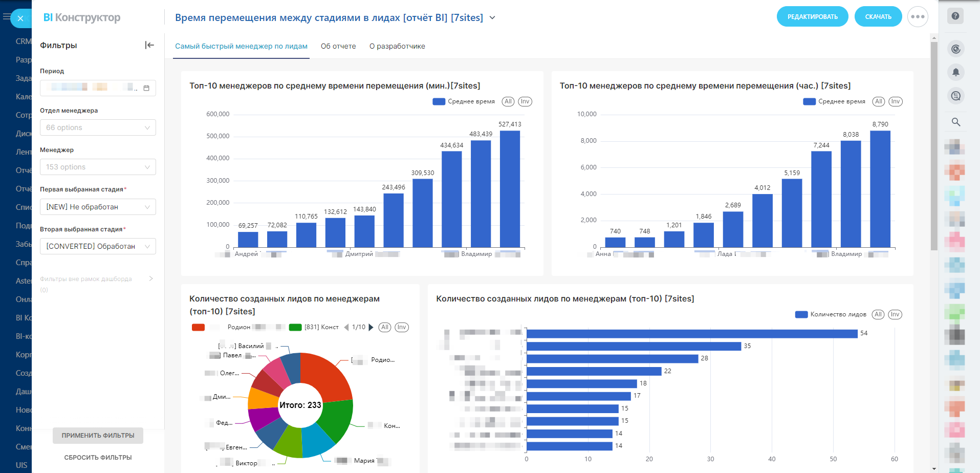
Task: Go to previous legend page in pie chart
Action: (346, 327)
